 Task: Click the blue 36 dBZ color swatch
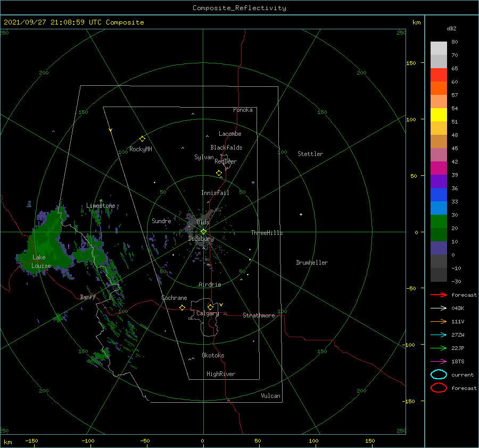click(x=439, y=194)
